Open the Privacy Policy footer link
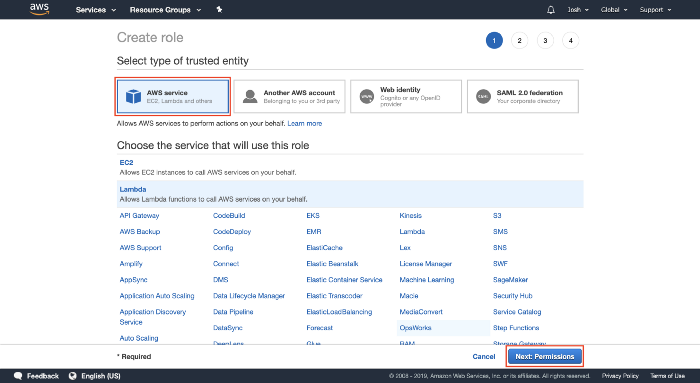 click(x=620, y=376)
